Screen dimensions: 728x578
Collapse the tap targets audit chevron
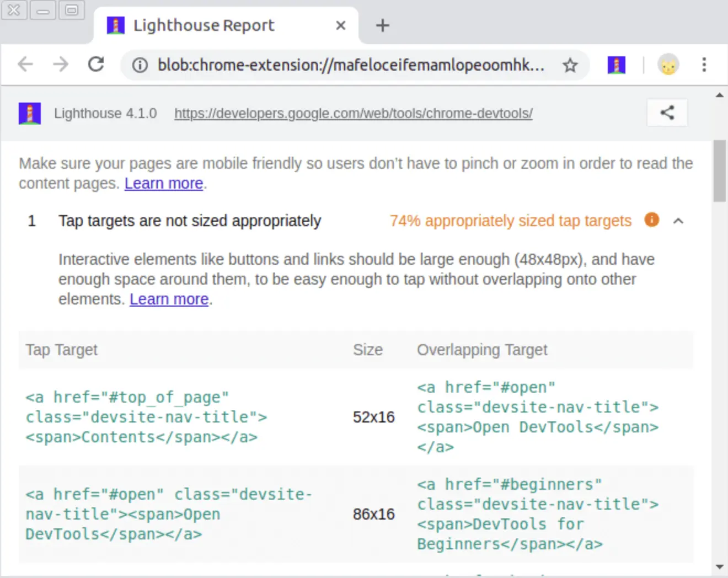click(678, 221)
